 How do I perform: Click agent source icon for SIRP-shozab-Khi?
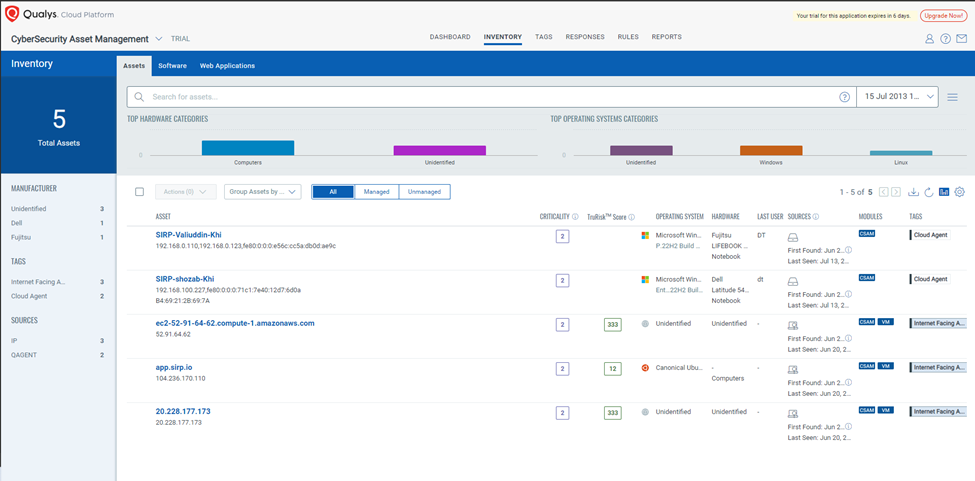pos(793,282)
